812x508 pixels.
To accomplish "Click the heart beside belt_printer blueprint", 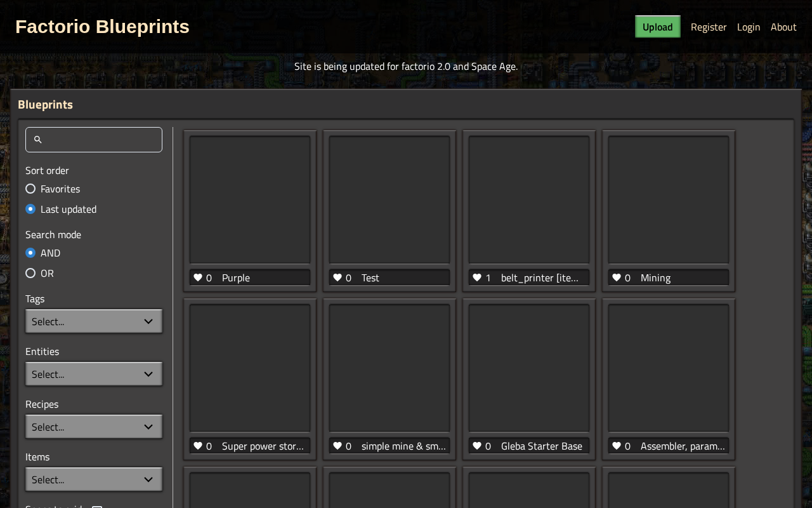I will [477, 277].
